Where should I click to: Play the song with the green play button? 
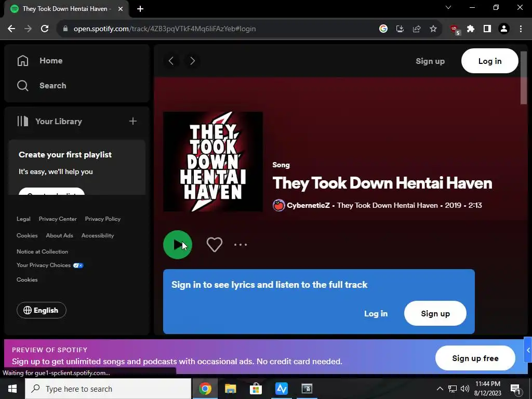coord(178,245)
